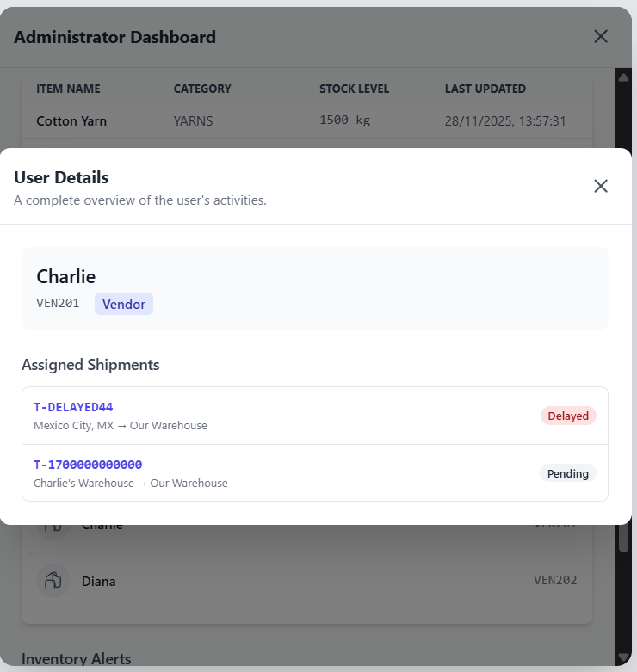Click the Charlie name in User Details
The height and width of the screenshot is (672, 637).
(x=65, y=276)
